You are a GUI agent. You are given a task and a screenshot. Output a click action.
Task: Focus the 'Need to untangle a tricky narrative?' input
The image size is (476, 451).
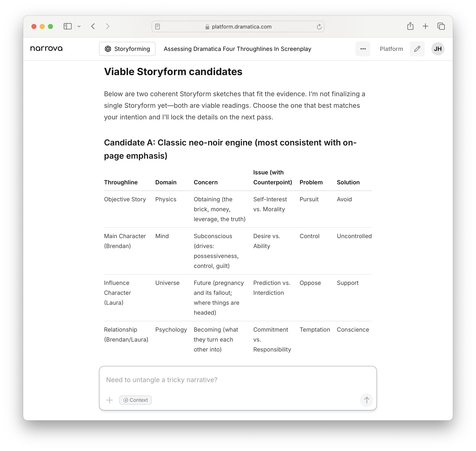(x=237, y=380)
